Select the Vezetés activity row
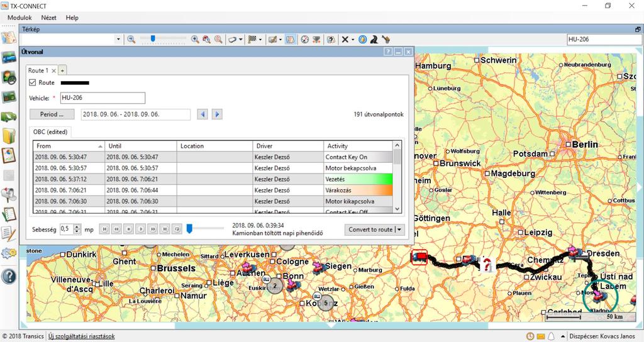Screen dimensions: 644x342 213,179
